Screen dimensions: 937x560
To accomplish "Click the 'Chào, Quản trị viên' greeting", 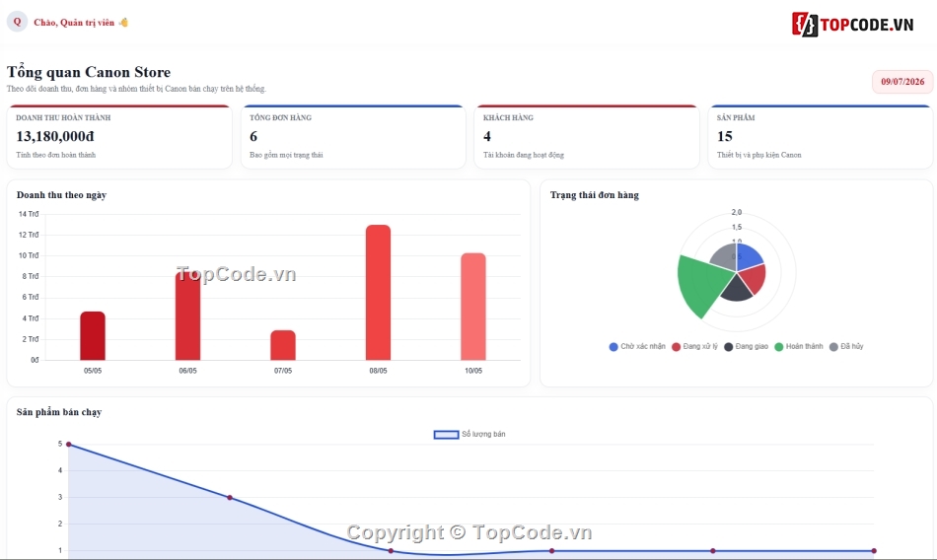I will click(81, 22).
